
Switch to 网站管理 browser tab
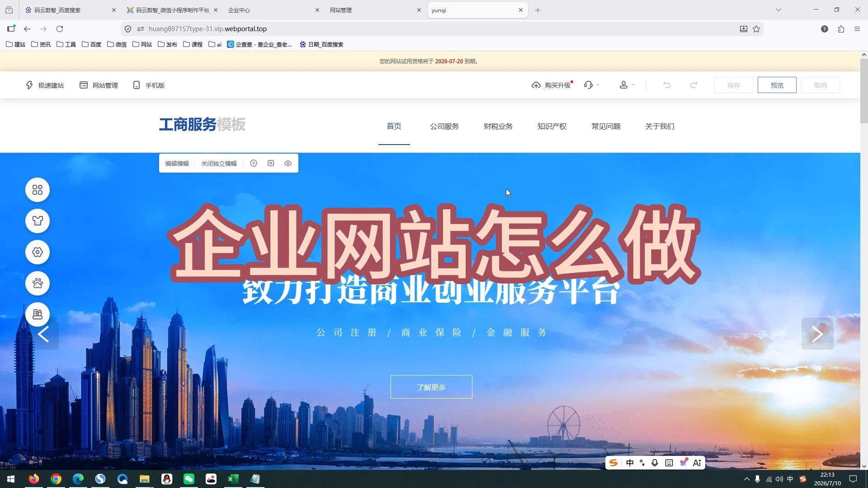(375, 10)
